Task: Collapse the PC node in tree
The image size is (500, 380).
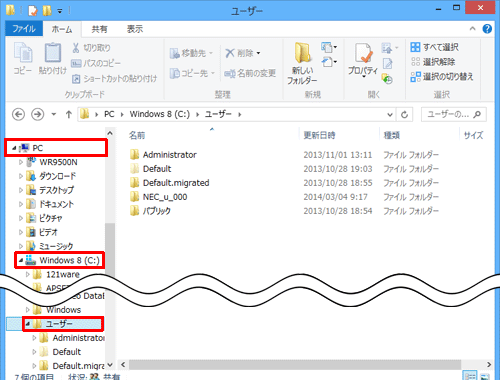Action: click(x=14, y=148)
